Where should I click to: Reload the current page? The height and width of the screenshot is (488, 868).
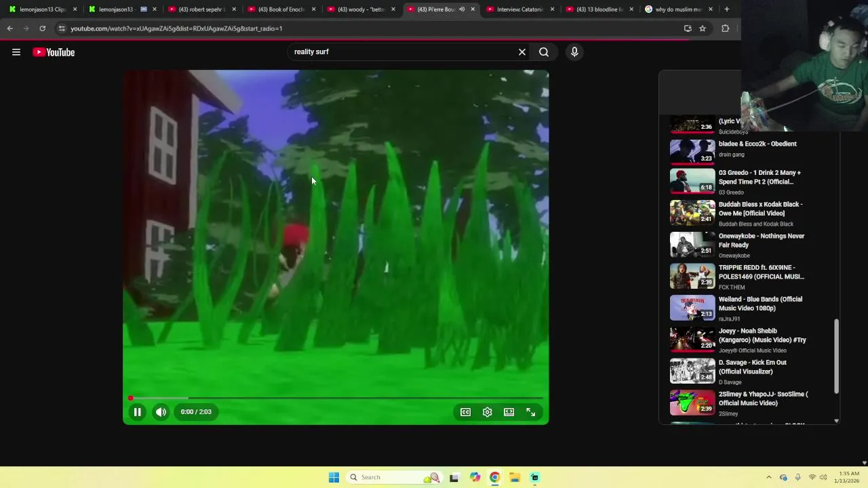point(42,28)
